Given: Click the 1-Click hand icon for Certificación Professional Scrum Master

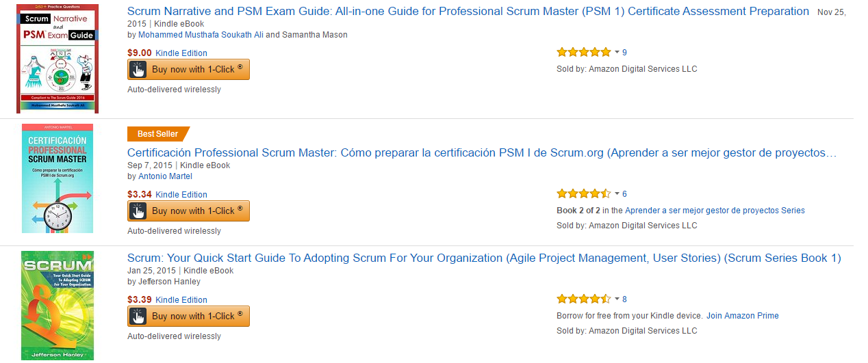Looking at the screenshot, I should [x=138, y=211].
